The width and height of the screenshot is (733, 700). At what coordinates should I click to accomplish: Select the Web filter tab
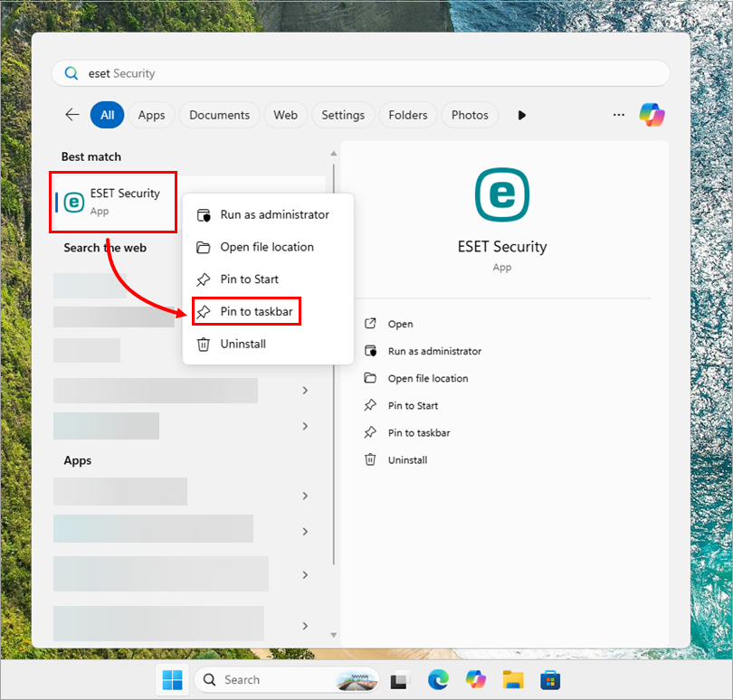pos(286,115)
